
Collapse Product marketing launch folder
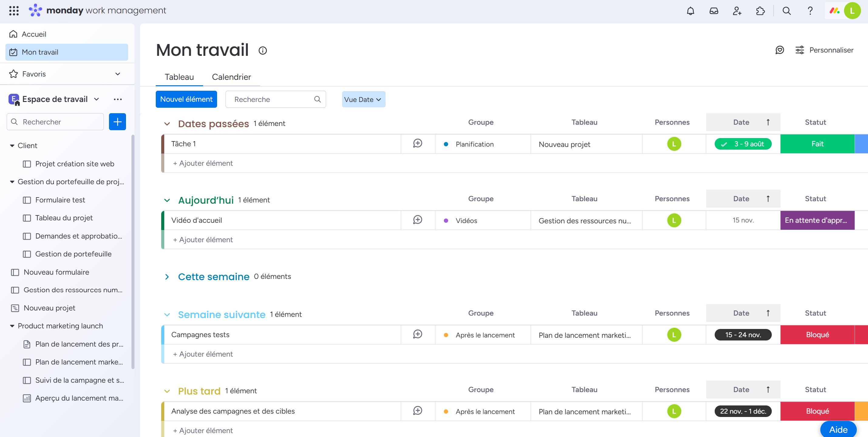click(12, 326)
